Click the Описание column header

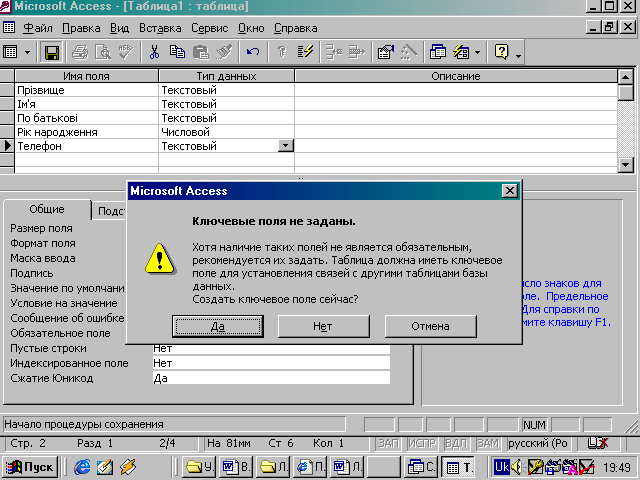456,76
